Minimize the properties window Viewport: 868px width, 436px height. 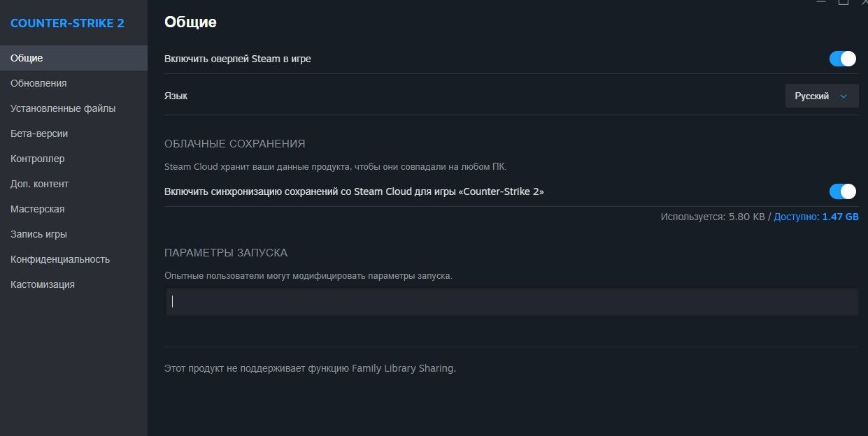[x=821, y=3]
